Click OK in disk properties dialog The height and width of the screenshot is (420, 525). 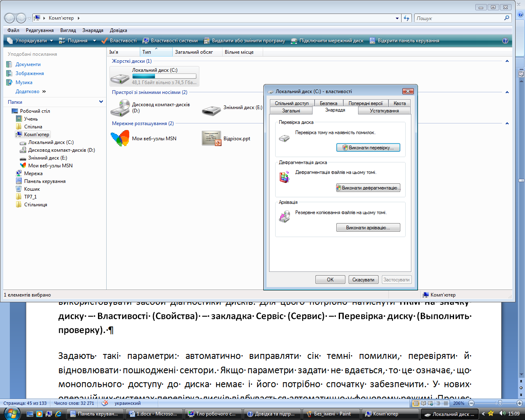(x=330, y=280)
